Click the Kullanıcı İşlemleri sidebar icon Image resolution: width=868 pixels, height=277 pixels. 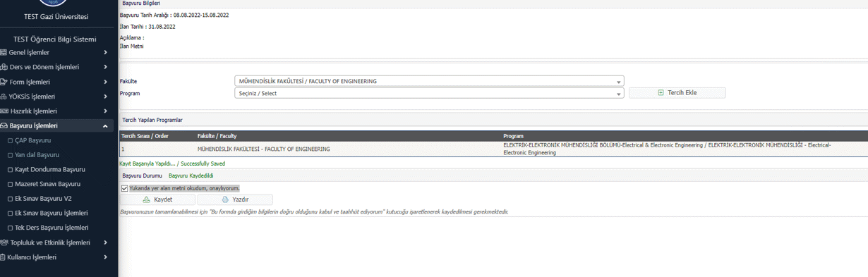click(3, 257)
